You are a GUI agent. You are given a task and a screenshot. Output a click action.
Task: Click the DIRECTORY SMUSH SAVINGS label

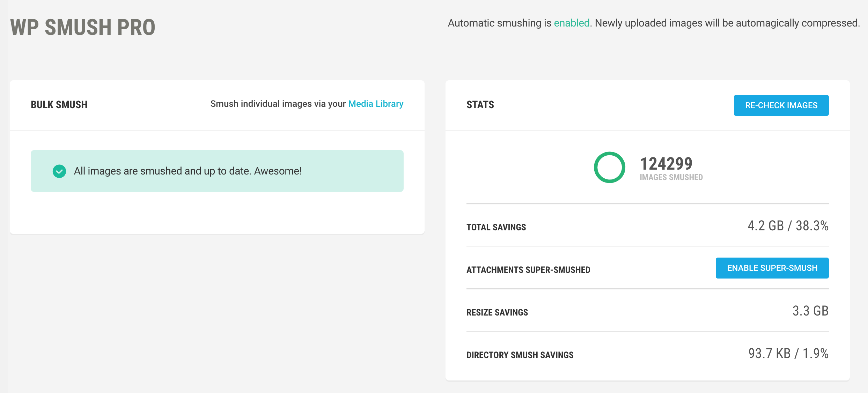pyautogui.click(x=520, y=355)
